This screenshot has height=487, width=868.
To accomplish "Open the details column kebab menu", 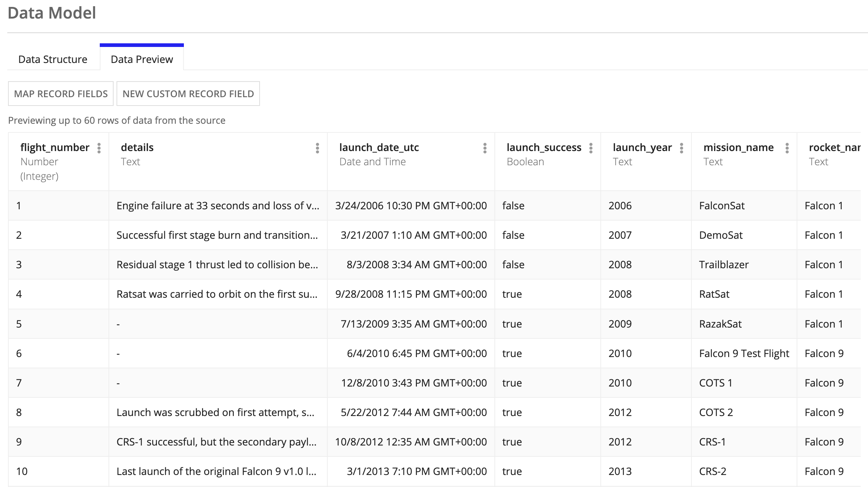I will coord(317,148).
